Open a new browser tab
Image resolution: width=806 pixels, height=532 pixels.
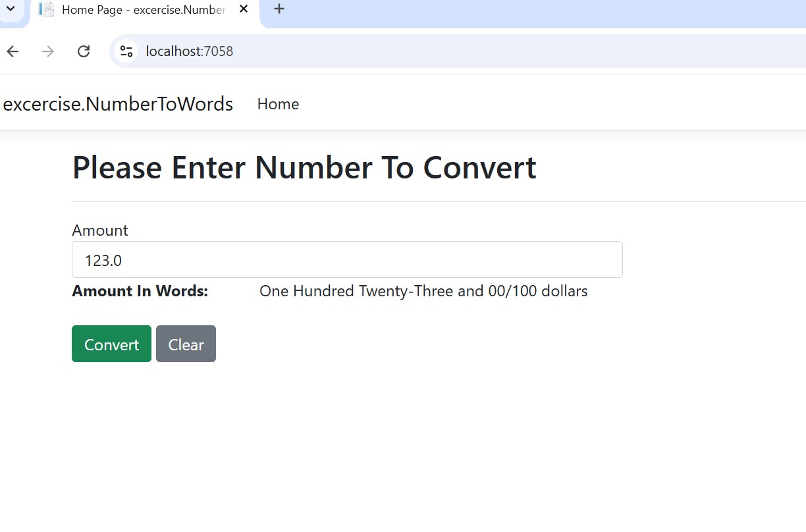click(279, 9)
